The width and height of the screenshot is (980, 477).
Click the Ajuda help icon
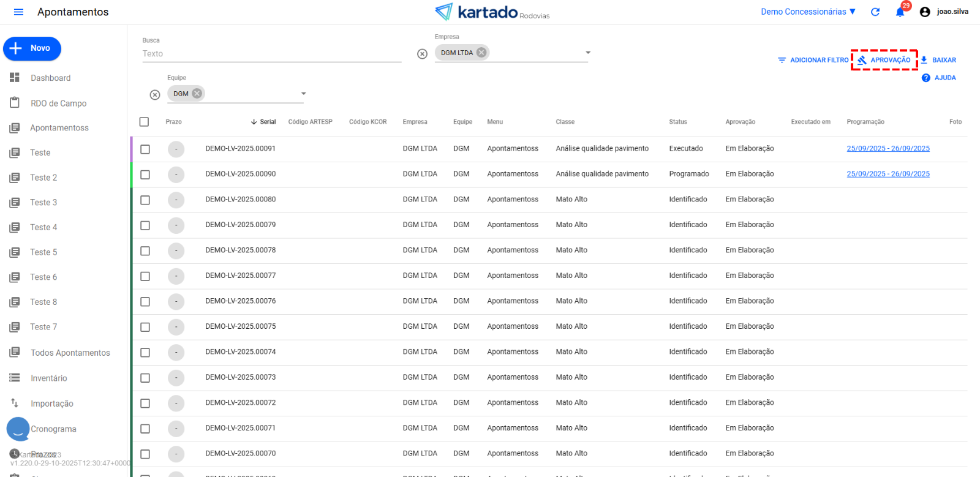pos(926,78)
